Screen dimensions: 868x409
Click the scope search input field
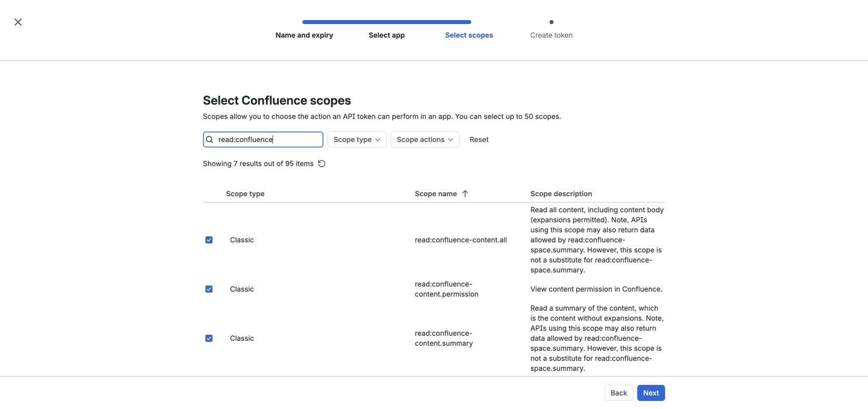(263, 140)
